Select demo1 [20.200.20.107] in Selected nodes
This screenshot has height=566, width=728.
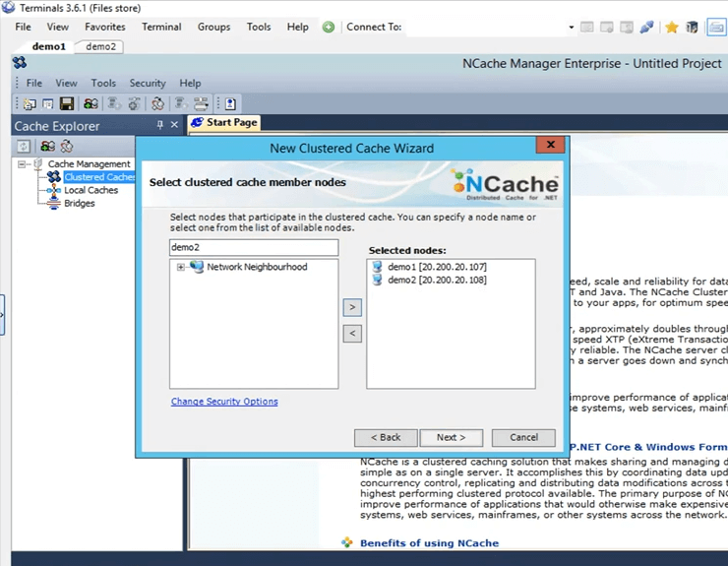437,267
